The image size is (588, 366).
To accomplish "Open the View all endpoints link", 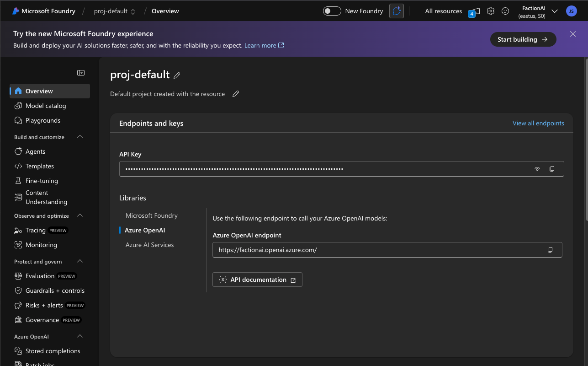I will pyautogui.click(x=538, y=123).
